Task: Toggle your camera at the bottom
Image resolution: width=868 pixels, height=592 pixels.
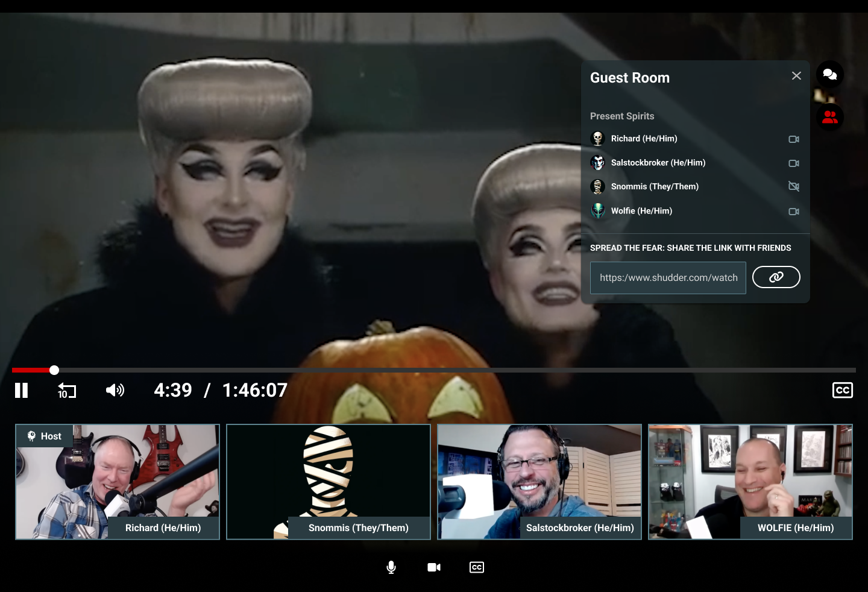Action: point(434,567)
